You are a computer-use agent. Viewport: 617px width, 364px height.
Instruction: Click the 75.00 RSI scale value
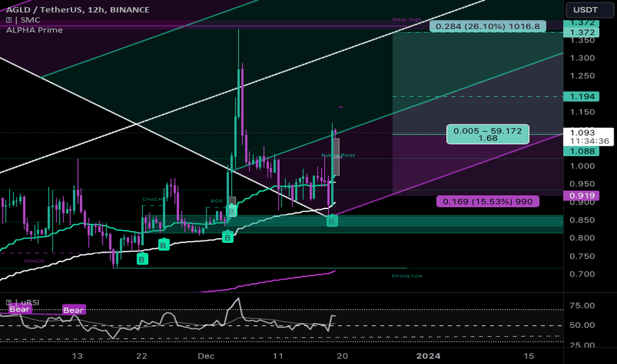point(583,305)
